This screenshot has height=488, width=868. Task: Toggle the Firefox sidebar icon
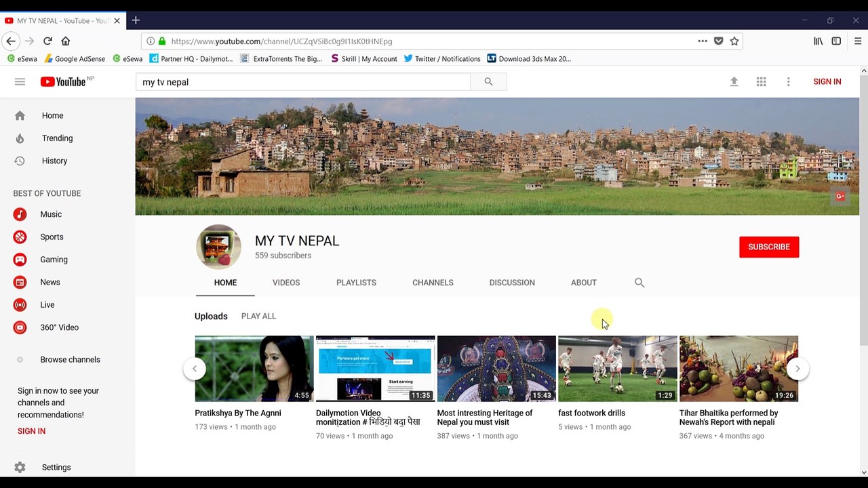coord(836,41)
